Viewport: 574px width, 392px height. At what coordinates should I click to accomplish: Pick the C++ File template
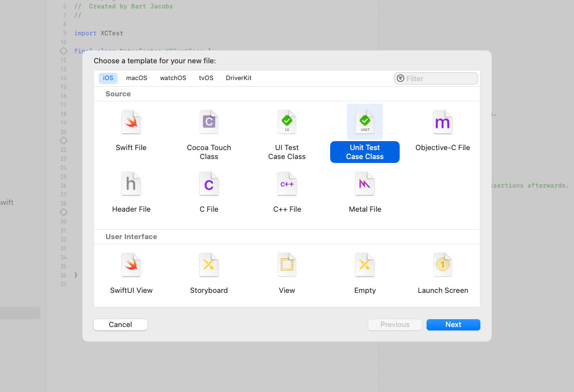[287, 184]
